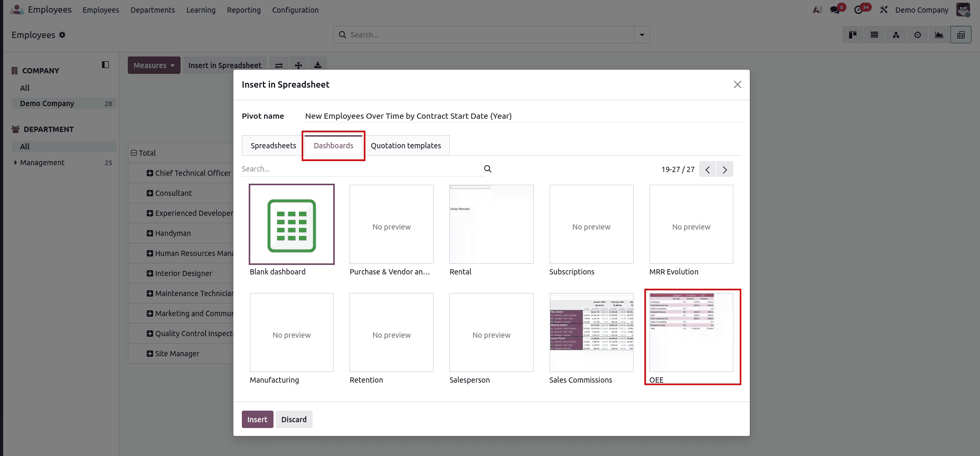The height and width of the screenshot is (456, 980).
Task: Close the Insert in Spreadsheet dialog
Action: tap(738, 84)
